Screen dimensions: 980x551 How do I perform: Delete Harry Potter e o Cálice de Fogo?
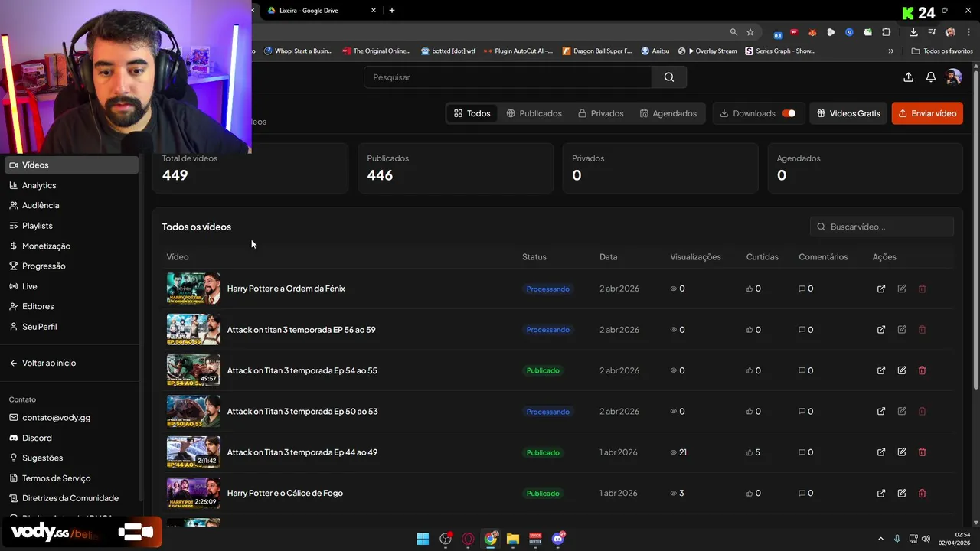point(922,494)
